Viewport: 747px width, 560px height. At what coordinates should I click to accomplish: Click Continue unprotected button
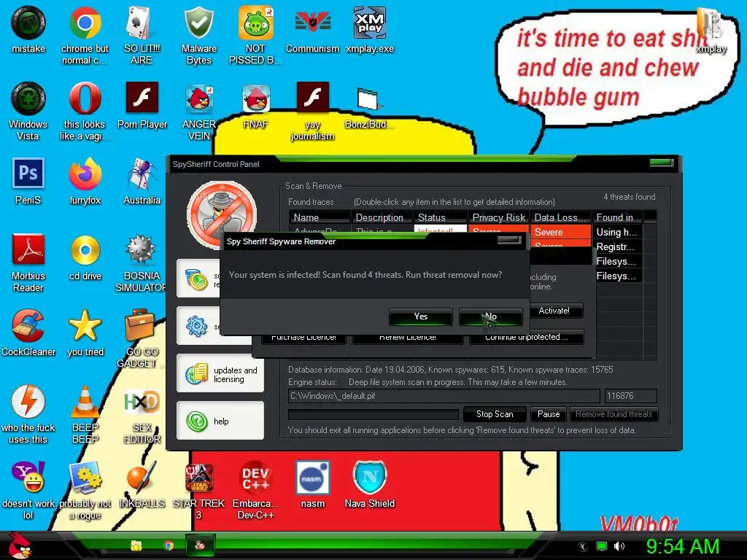click(527, 338)
